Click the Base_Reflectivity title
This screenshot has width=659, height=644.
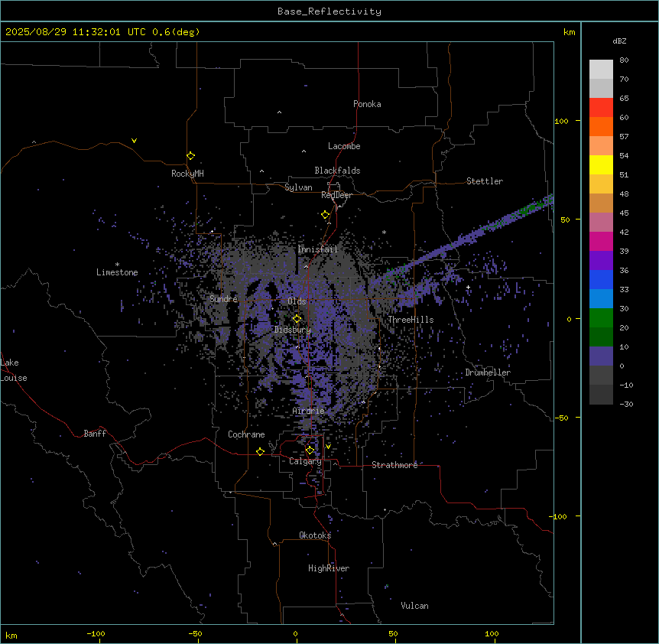click(x=329, y=11)
